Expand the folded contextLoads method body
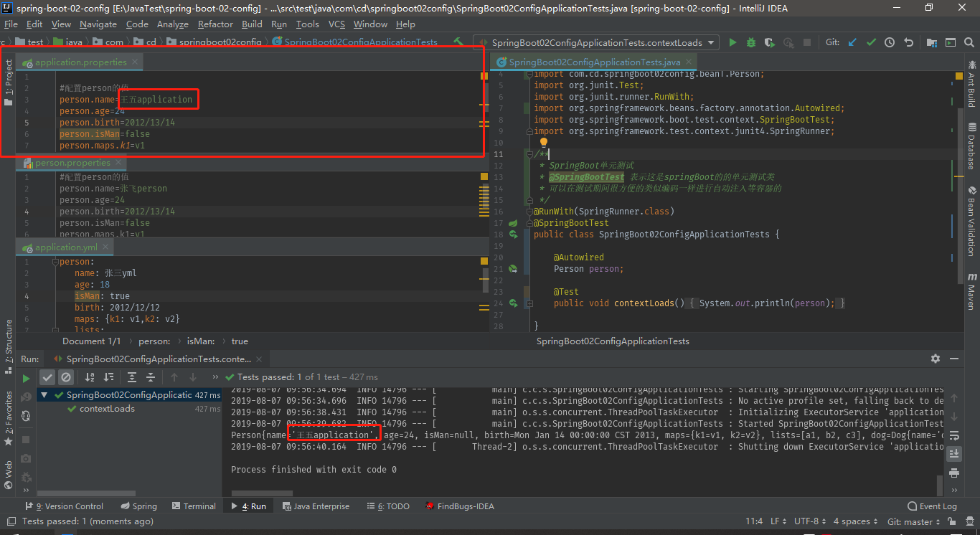 (x=529, y=303)
